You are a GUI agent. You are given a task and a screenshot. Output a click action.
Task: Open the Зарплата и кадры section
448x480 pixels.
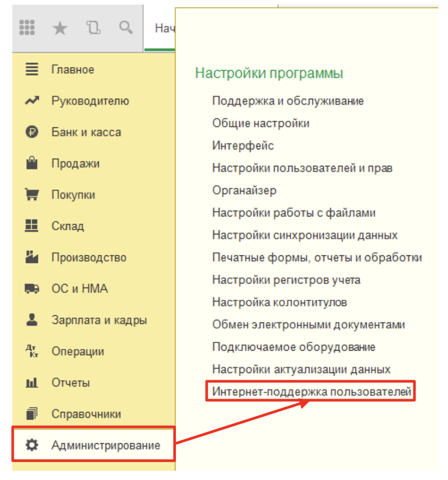pyautogui.click(x=99, y=320)
